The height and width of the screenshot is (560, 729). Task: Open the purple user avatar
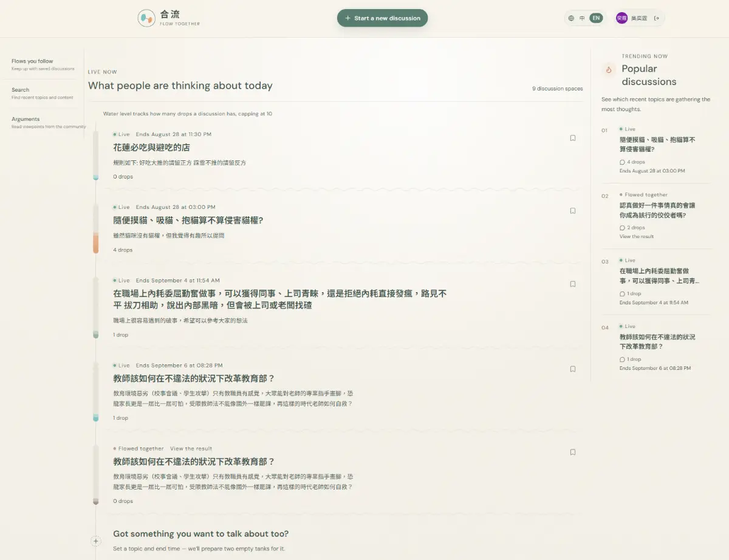coord(621,18)
